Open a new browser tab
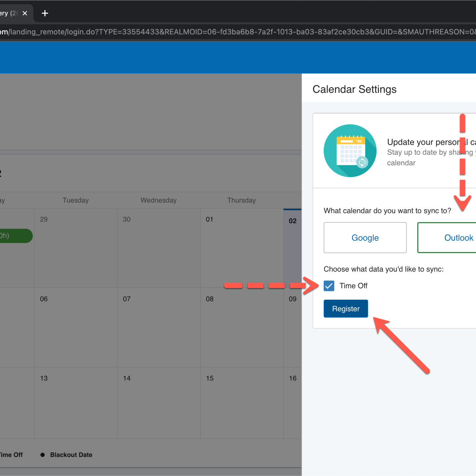476x476 pixels. click(x=45, y=13)
